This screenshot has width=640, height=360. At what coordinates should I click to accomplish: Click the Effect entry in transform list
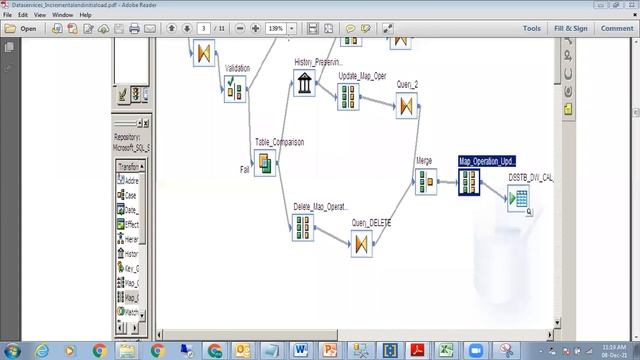pyautogui.click(x=128, y=224)
